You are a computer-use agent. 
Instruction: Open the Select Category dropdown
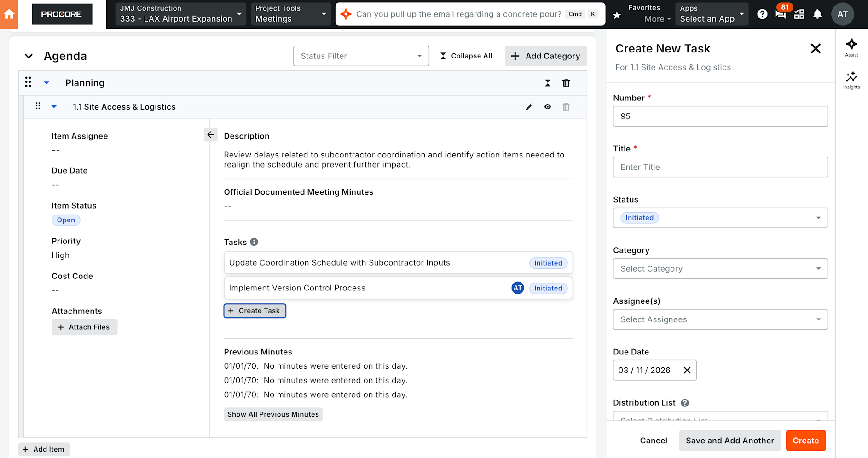pyautogui.click(x=720, y=269)
